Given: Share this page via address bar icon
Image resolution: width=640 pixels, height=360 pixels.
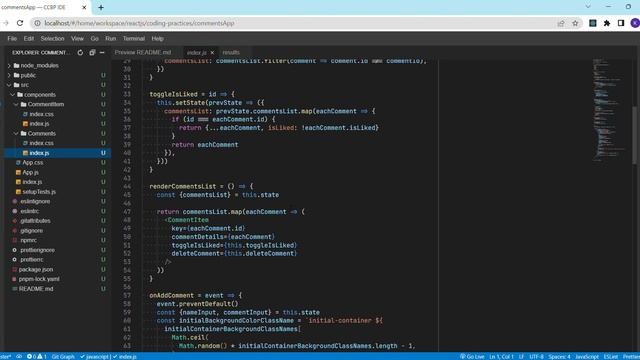Looking at the screenshot, I should [561, 23].
